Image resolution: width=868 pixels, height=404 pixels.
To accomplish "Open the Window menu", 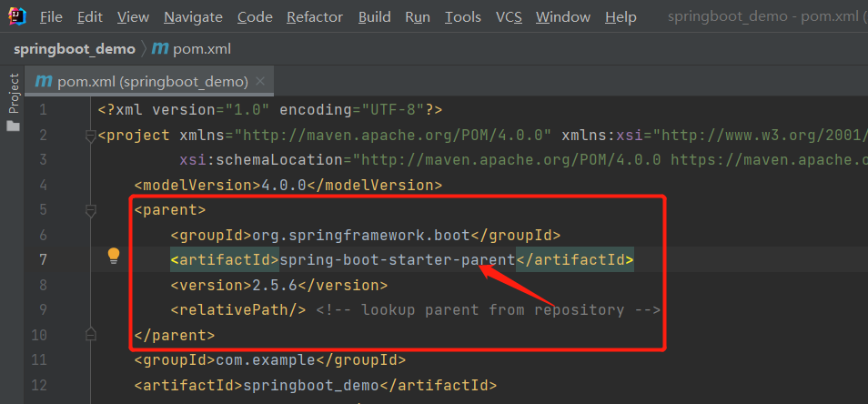I will coord(563,17).
